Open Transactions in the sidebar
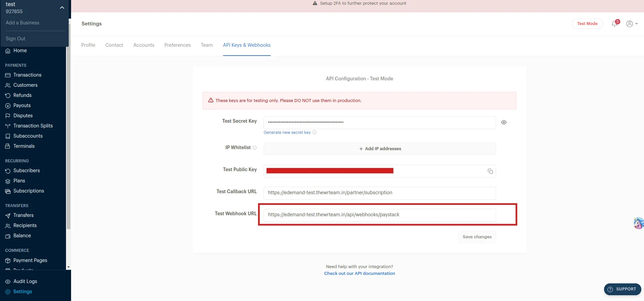The height and width of the screenshot is (301, 644). 27,75
